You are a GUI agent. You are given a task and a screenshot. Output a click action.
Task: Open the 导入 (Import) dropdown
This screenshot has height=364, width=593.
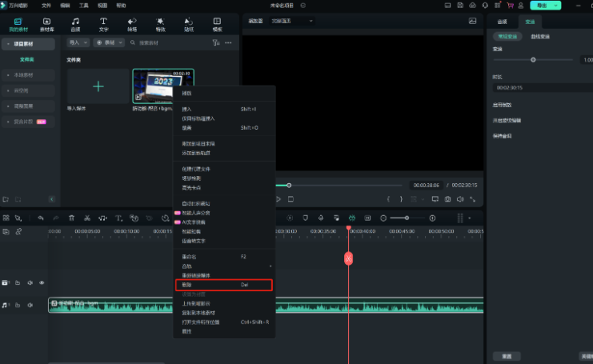coord(77,42)
